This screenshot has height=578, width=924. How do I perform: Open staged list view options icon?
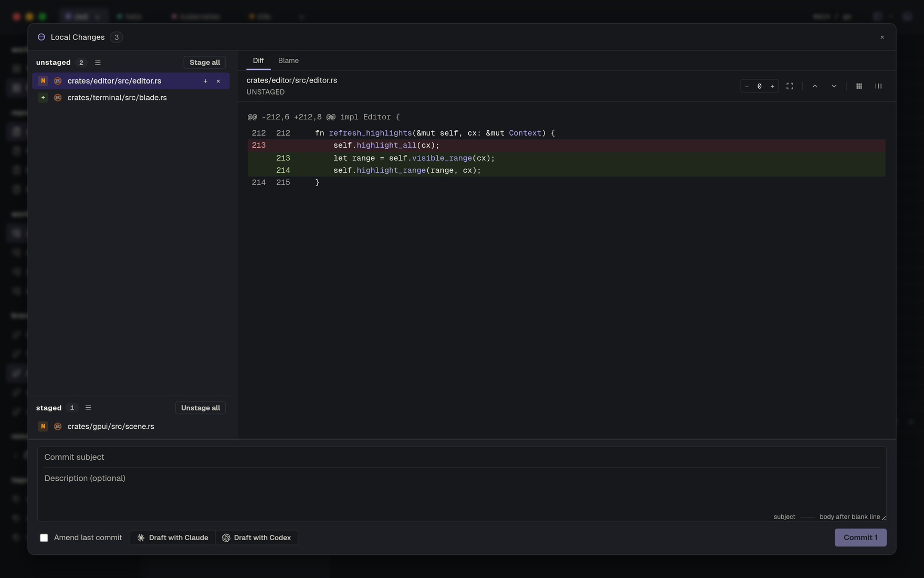[88, 408]
